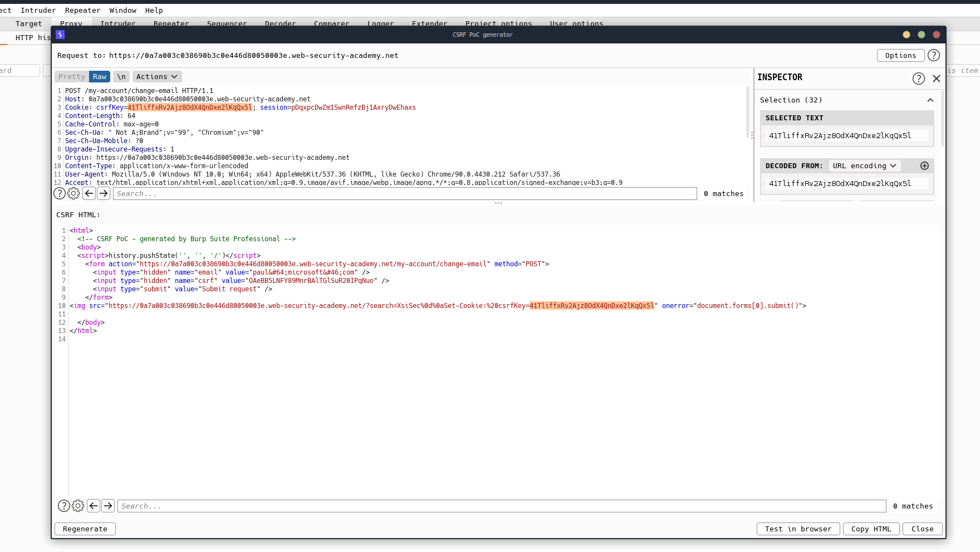Click the highlighted csrfKey cookie value
This screenshot has width=980, height=552.
[x=190, y=108]
